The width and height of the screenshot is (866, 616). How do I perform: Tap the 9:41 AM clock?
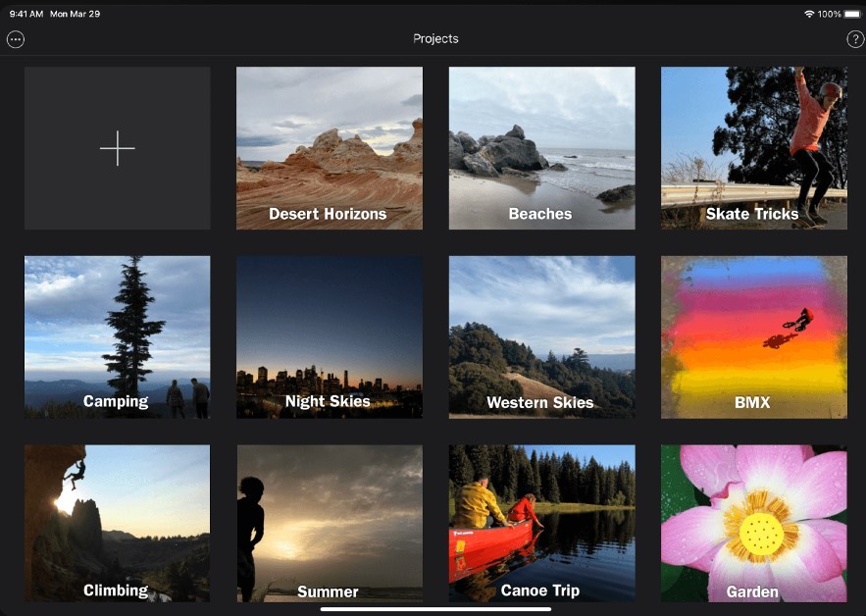25,14
